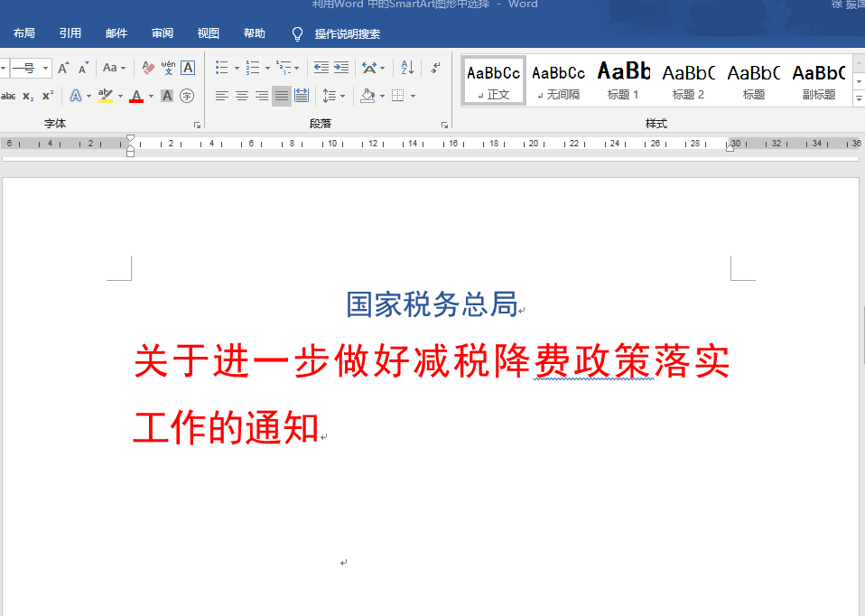Place cursor in 工作的通知 line
Screen dimensions: 865x616
coord(226,428)
